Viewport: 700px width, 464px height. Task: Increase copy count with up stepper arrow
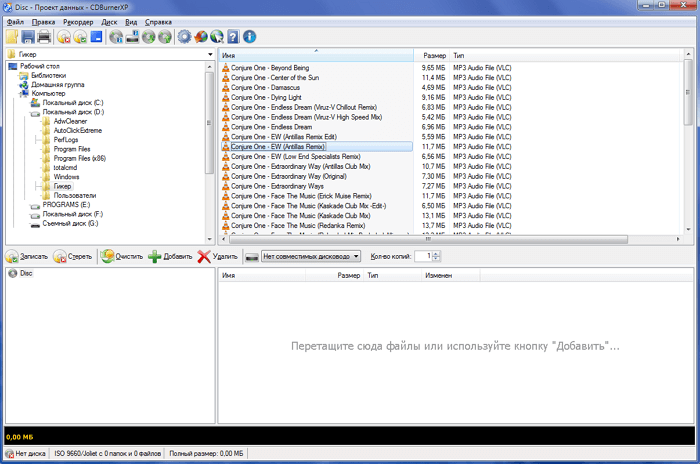(436, 253)
